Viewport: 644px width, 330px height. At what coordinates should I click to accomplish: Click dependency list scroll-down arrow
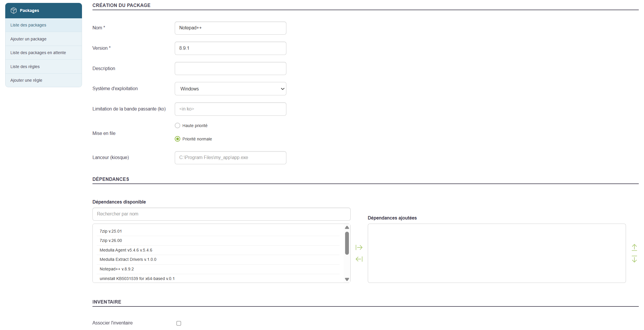tap(347, 279)
